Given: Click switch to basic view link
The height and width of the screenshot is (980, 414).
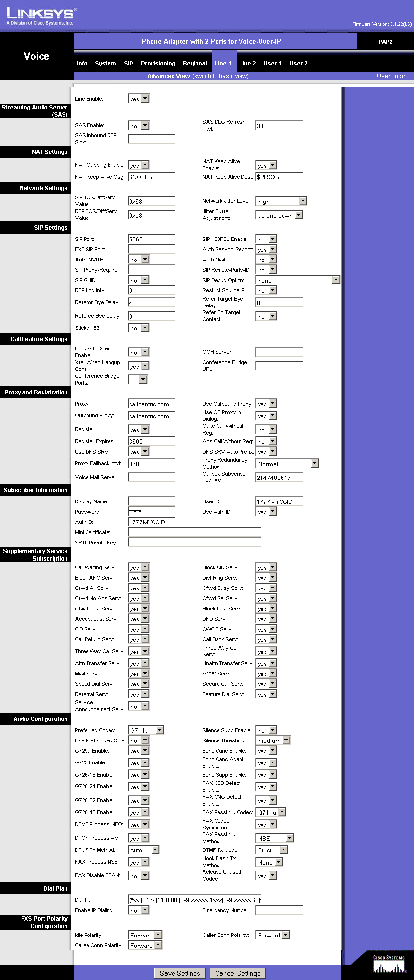Looking at the screenshot, I should coord(220,76).
